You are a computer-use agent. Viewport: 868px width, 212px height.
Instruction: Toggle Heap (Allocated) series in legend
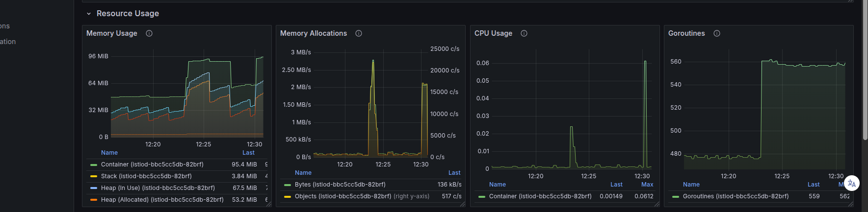coord(162,200)
